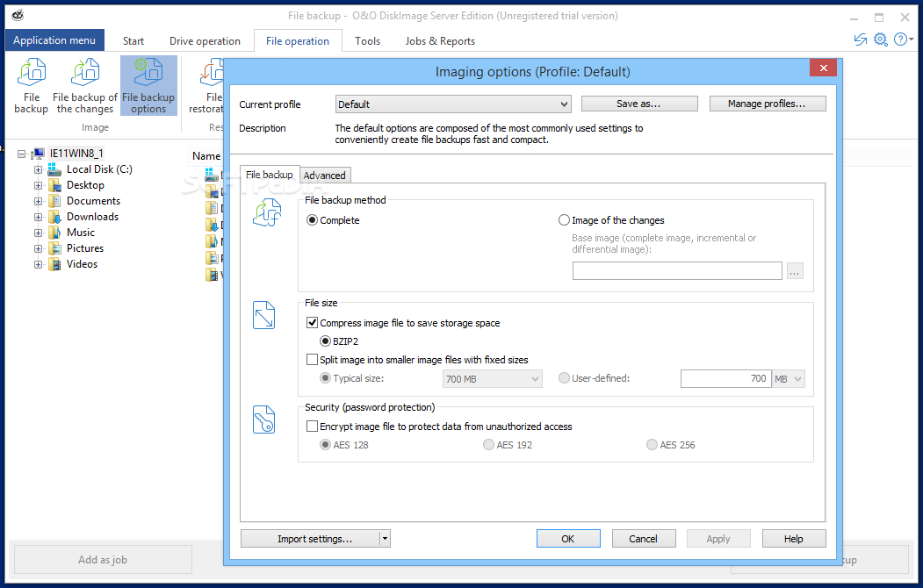Click the base image browse button

(795, 271)
